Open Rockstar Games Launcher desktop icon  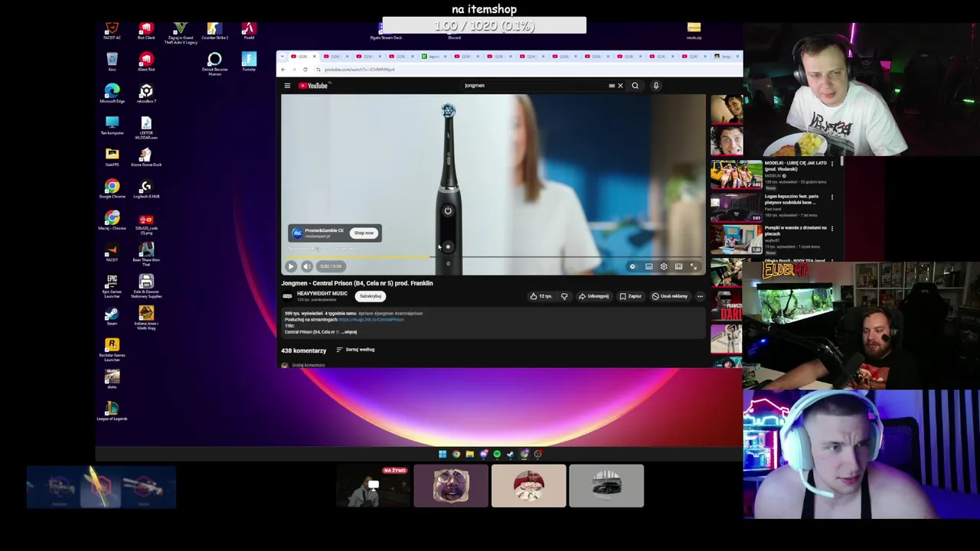click(112, 348)
